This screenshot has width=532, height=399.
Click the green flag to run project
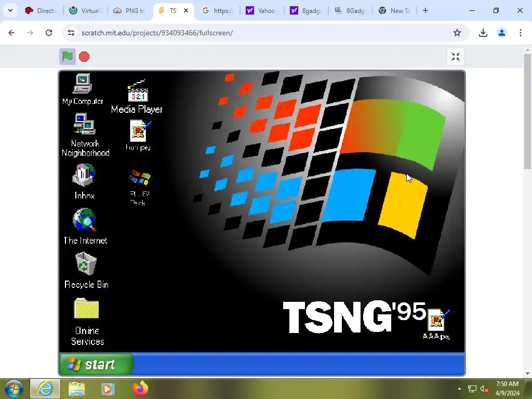(x=68, y=57)
